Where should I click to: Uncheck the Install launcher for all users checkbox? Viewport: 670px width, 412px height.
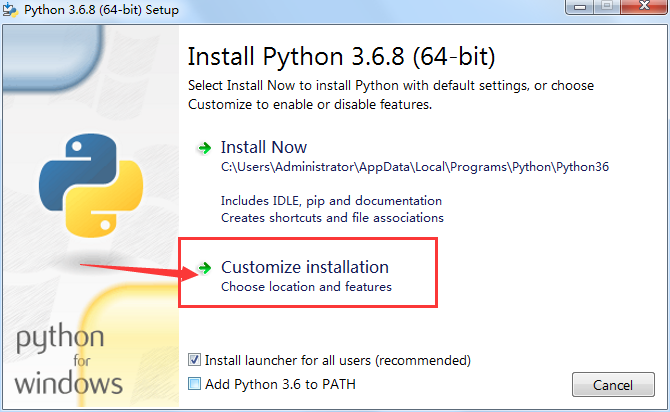tap(195, 360)
